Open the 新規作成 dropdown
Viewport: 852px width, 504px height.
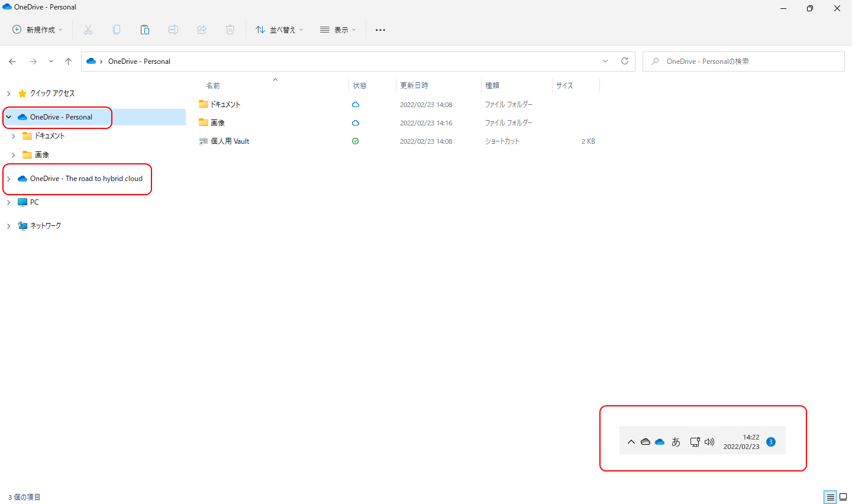tap(37, 30)
